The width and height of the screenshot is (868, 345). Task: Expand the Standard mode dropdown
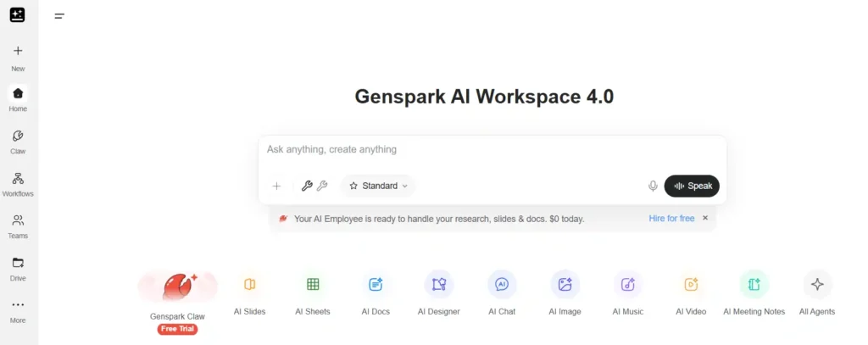(378, 186)
